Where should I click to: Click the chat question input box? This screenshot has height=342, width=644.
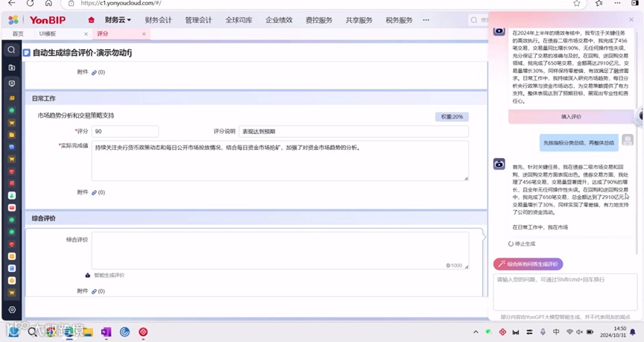click(565, 292)
